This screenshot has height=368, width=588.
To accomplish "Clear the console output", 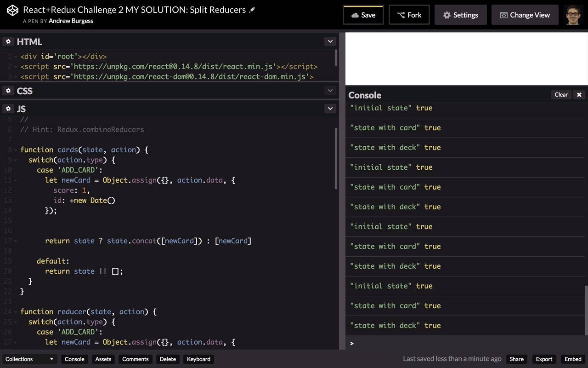I will [x=561, y=95].
